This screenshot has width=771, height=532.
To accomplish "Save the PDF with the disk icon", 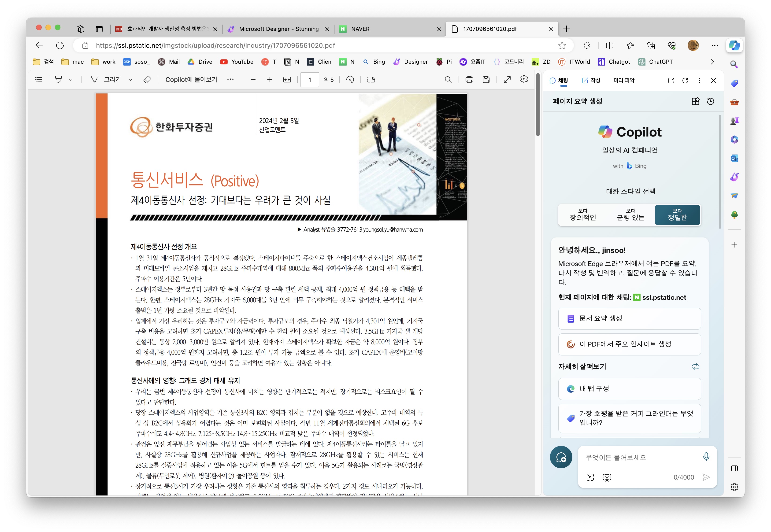I will click(486, 80).
